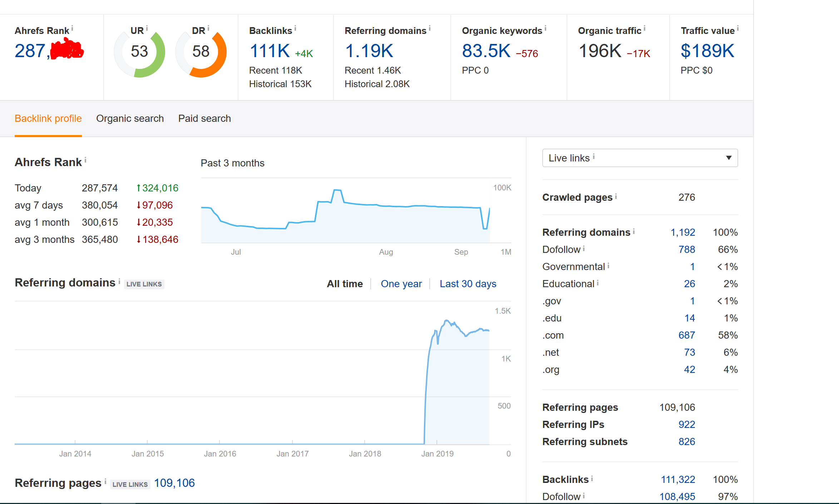This screenshot has width=839, height=504.
Task: Open the 111K backlinks count link
Action: tap(270, 51)
